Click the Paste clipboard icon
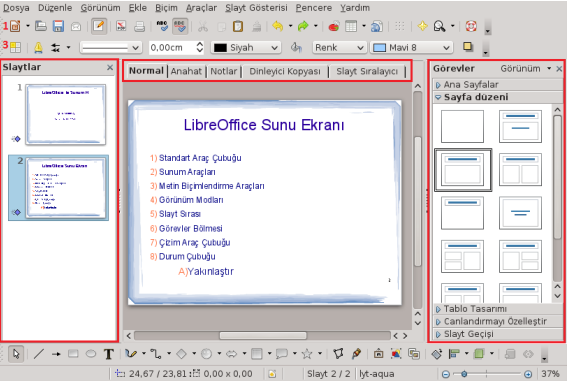570x382 pixels. [x=238, y=26]
